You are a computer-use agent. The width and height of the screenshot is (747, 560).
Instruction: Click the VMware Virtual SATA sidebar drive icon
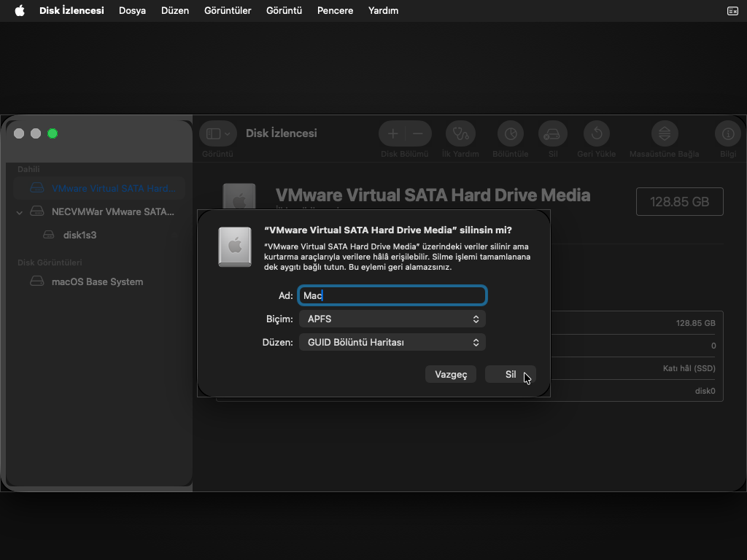pyautogui.click(x=36, y=187)
